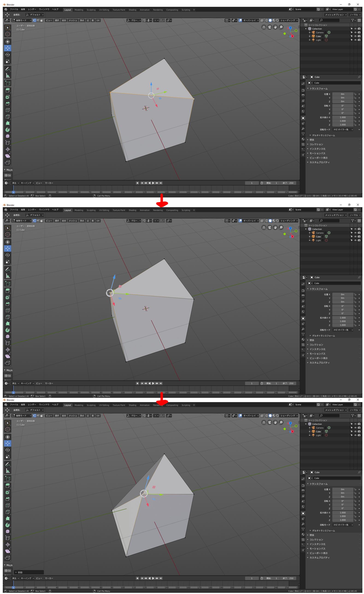The width and height of the screenshot is (364, 594).
Task: Click 拡大縮小 X field in middle Blender window
Action: click(343, 318)
